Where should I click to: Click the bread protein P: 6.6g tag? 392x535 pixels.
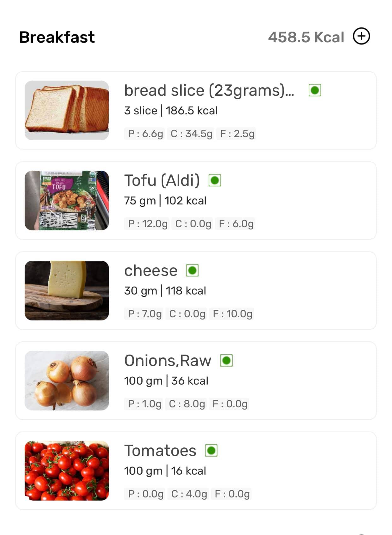[145, 134]
